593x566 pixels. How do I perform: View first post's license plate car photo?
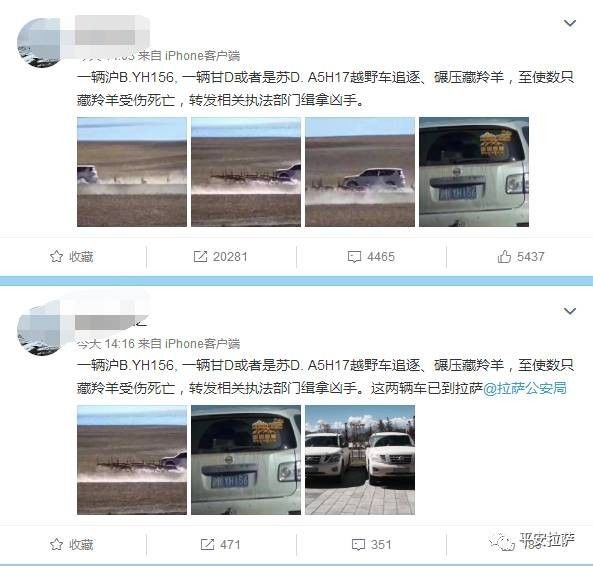[474, 172]
